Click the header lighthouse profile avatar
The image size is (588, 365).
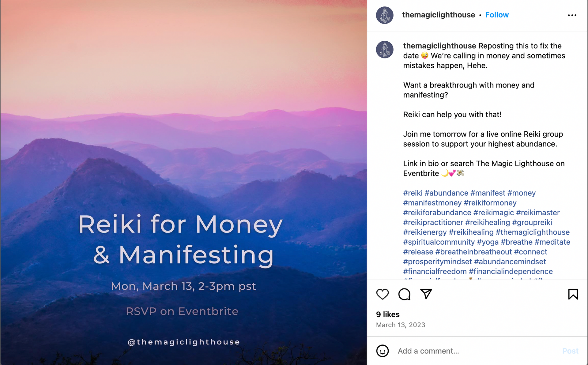pyautogui.click(x=385, y=15)
